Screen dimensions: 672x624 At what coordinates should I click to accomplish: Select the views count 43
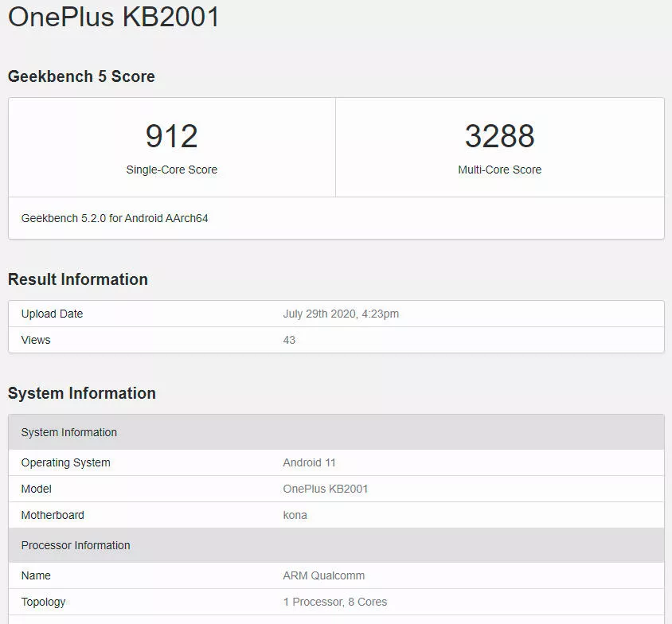coord(289,340)
